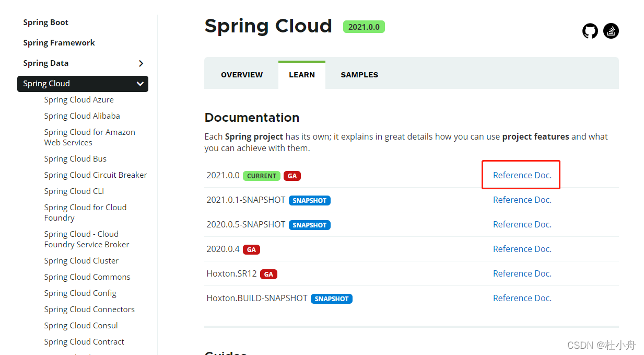Click the Documentation section heading

click(x=252, y=118)
